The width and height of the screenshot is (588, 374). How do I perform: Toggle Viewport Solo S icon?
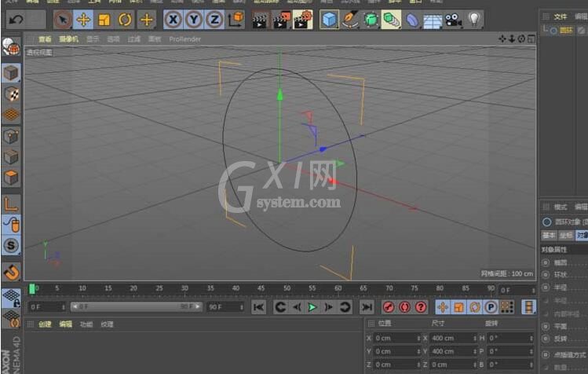click(x=11, y=246)
